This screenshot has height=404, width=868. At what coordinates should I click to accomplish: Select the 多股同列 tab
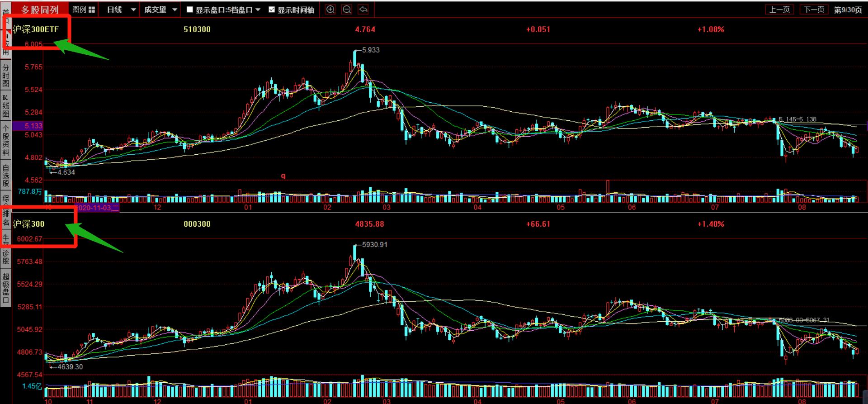click(40, 10)
